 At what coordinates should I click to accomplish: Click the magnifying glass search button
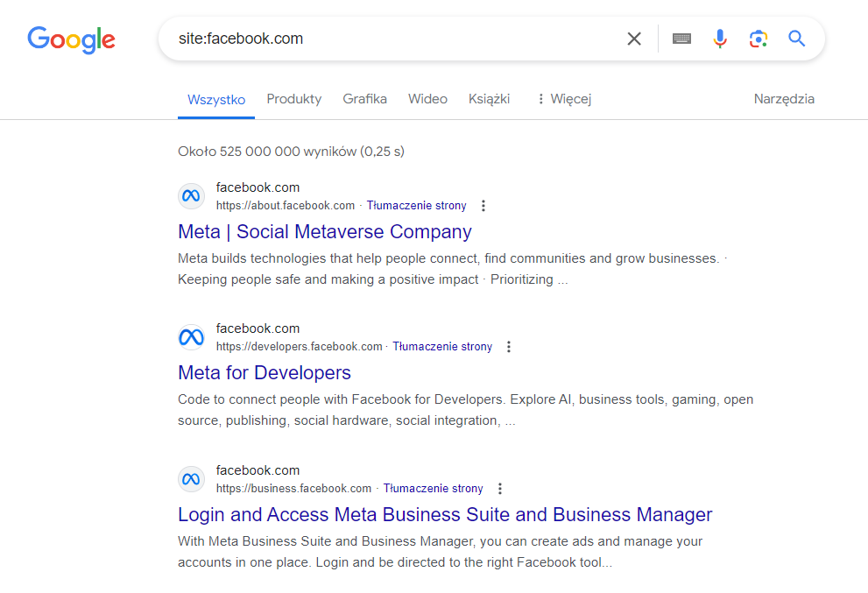point(796,39)
